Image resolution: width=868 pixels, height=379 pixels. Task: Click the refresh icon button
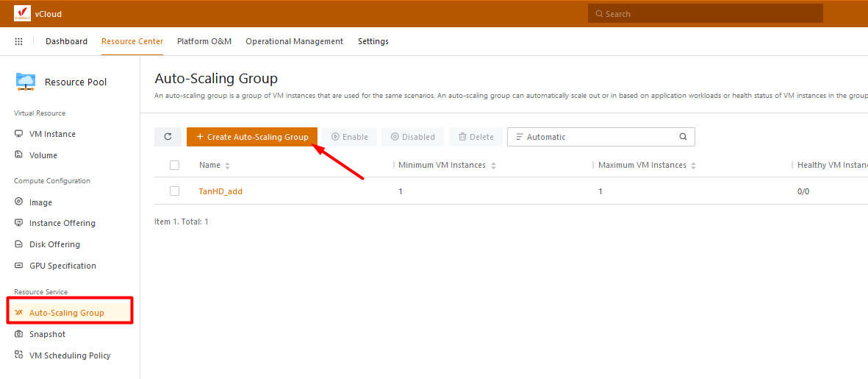(168, 137)
